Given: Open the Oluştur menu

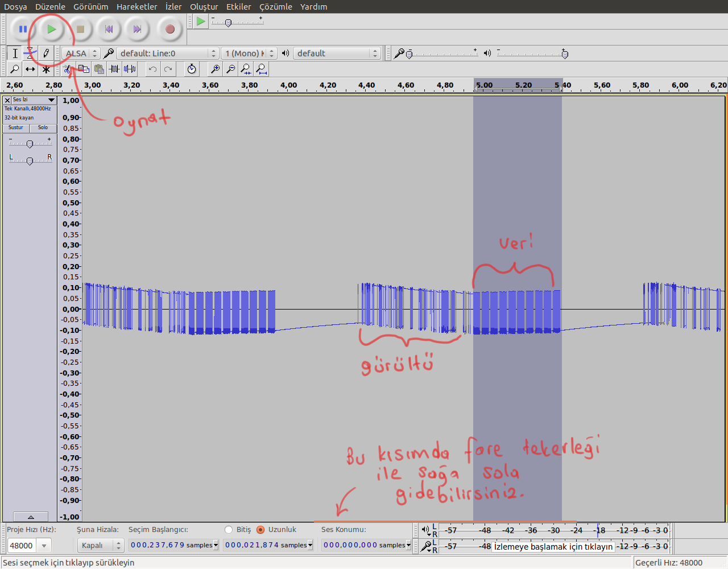Looking at the screenshot, I should 204,7.
